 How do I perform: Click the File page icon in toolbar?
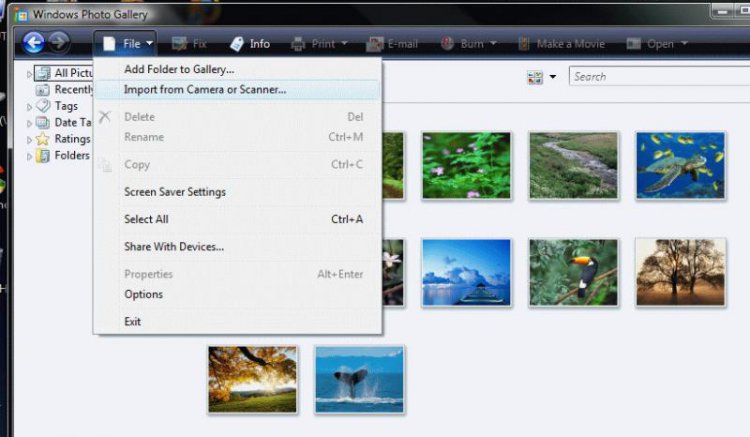pos(109,44)
